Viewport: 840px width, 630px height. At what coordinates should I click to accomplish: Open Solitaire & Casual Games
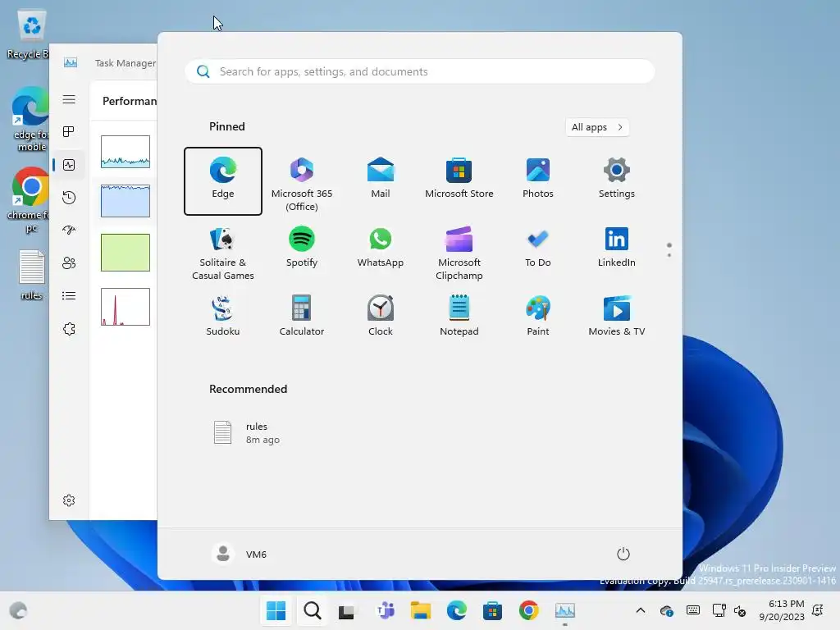(x=223, y=253)
